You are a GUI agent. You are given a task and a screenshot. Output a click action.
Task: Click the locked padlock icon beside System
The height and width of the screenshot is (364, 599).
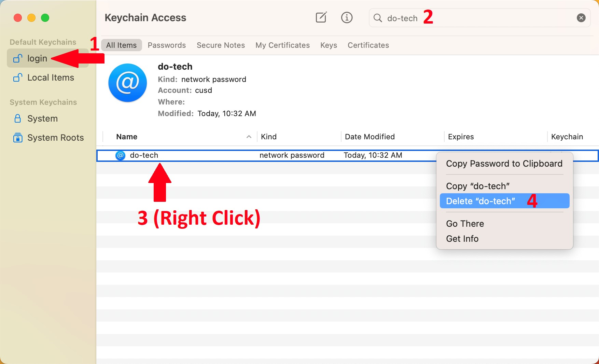click(18, 118)
